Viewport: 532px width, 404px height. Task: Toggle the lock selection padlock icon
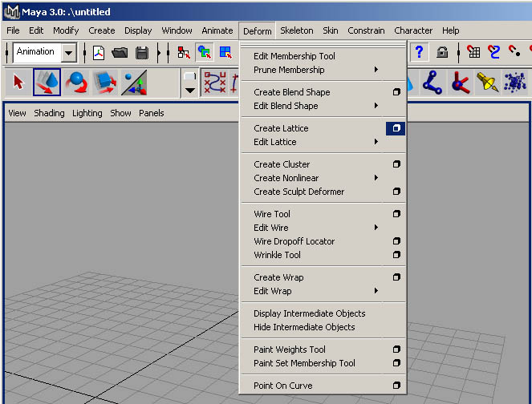point(442,52)
